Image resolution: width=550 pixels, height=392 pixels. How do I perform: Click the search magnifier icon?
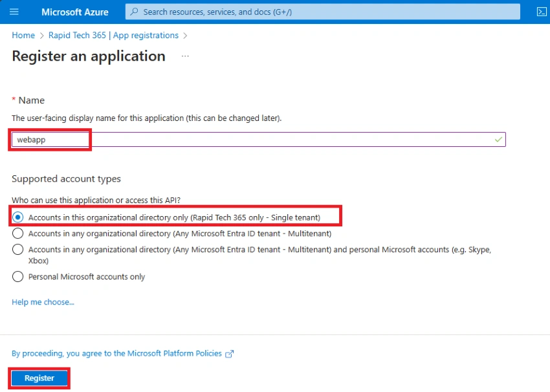click(x=134, y=12)
